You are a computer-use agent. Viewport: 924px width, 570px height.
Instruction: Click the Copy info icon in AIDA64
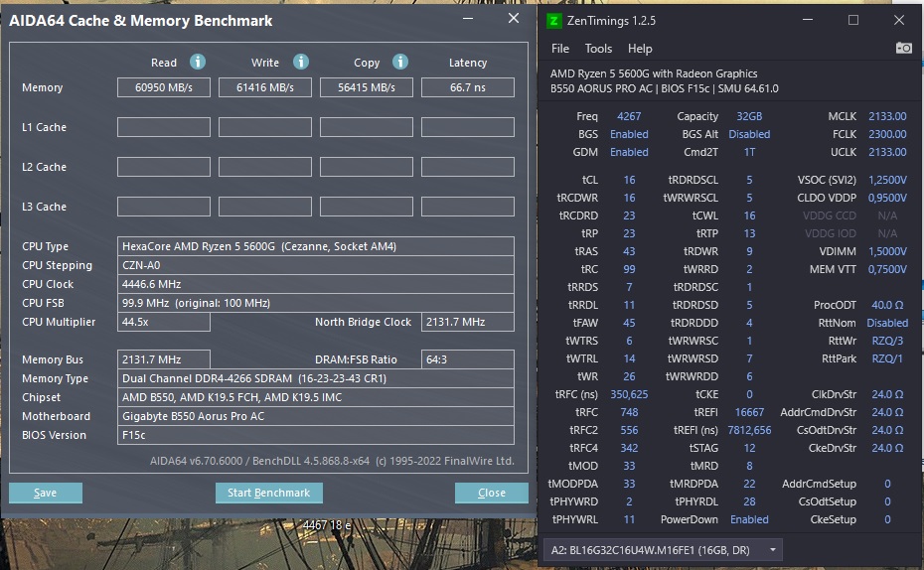400,62
